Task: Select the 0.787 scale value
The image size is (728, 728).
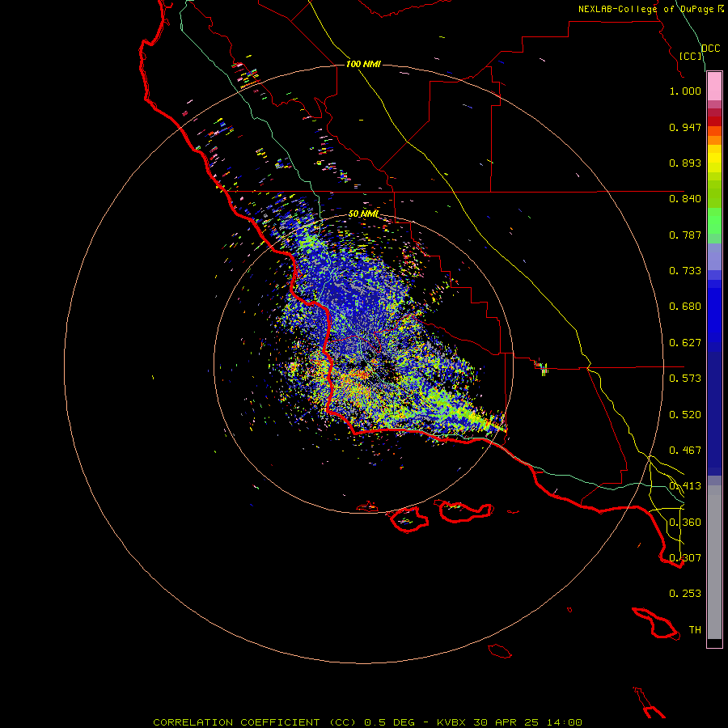Action: pos(685,235)
